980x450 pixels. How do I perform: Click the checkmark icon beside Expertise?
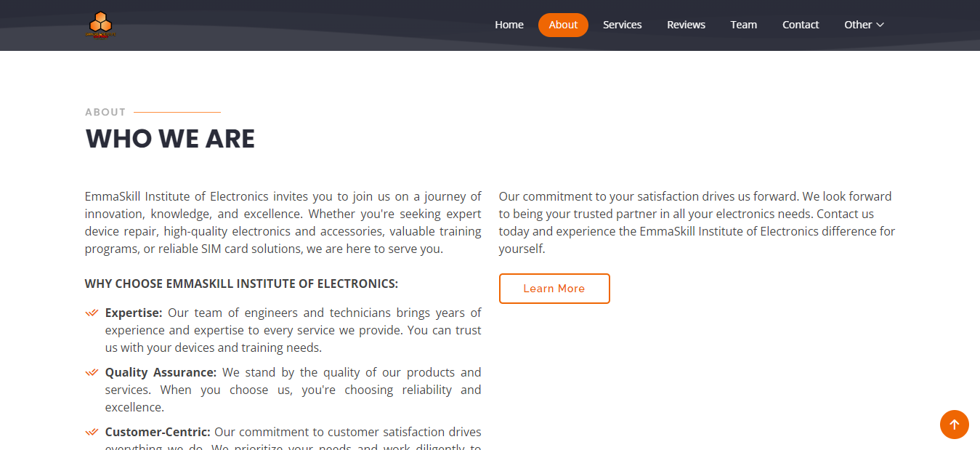tap(92, 313)
